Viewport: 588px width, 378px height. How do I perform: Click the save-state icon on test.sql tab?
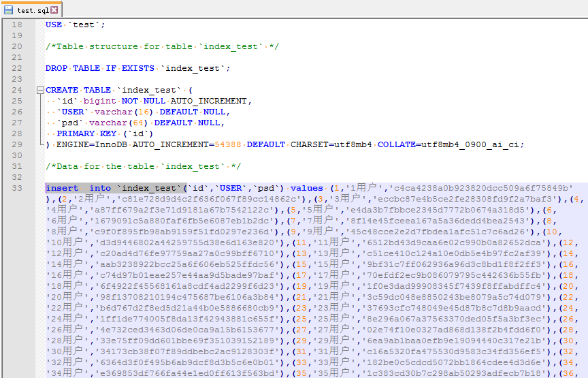click(x=9, y=10)
